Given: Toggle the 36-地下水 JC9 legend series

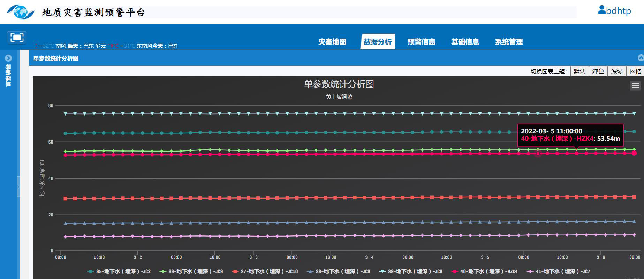Looking at the screenshot, I should click(191, 271).
